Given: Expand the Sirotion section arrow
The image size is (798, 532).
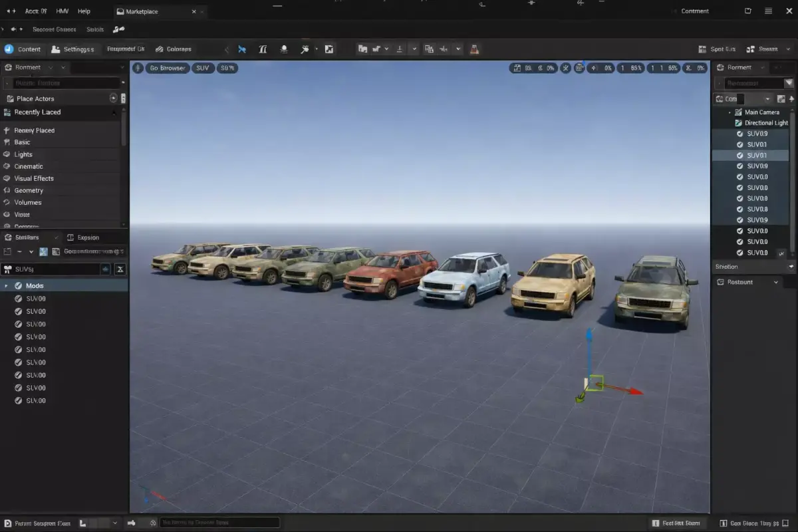Looking at the screenshot, I should (791, 267).
